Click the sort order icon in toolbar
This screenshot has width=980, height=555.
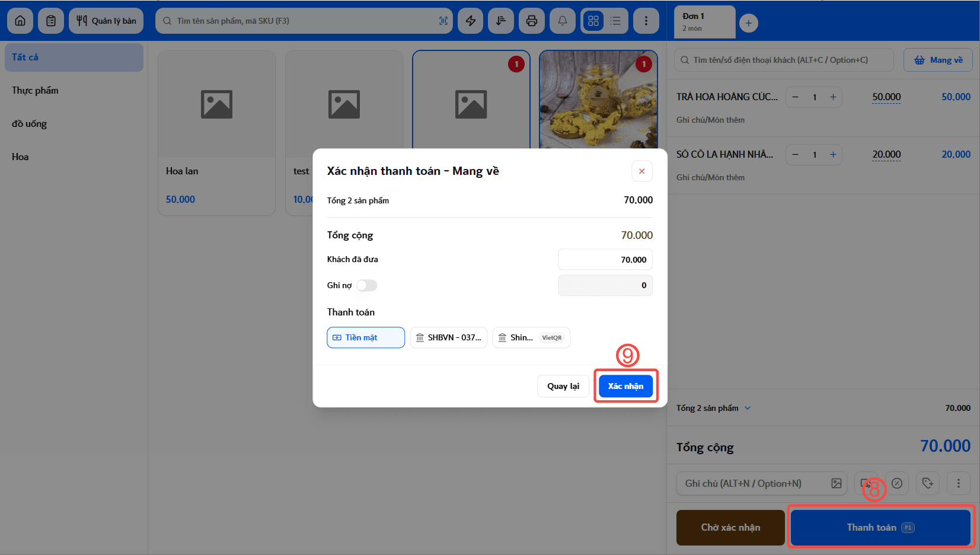pyautogui.click(x=501, y=21)
